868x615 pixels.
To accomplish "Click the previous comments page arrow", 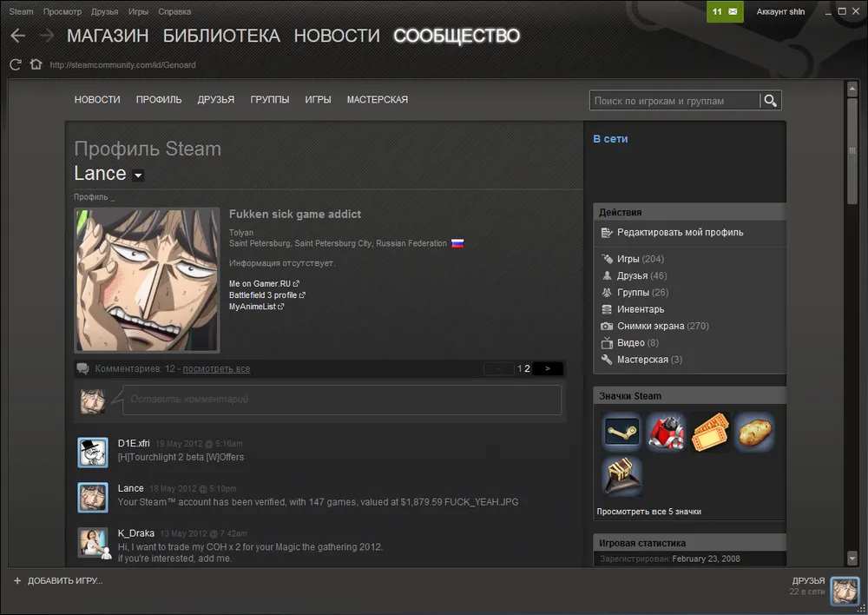I will [499, 368].
